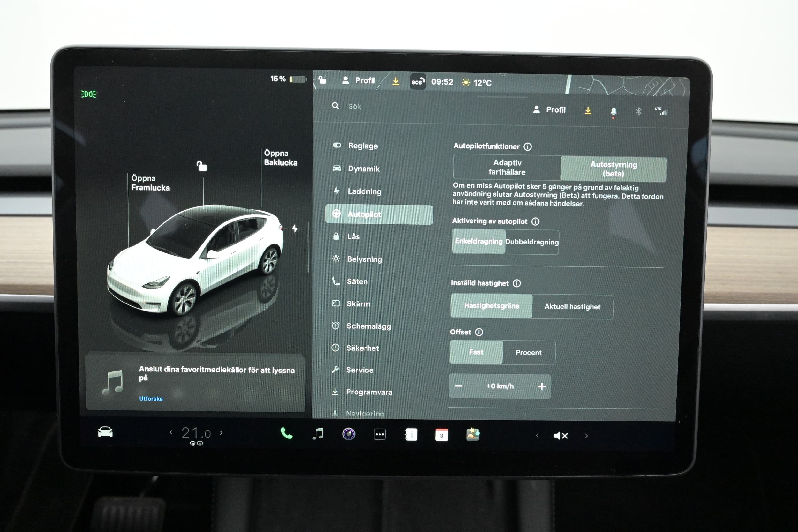Show info for Inställd hastighet
The image size is (798, 532).
click(517, 283)
